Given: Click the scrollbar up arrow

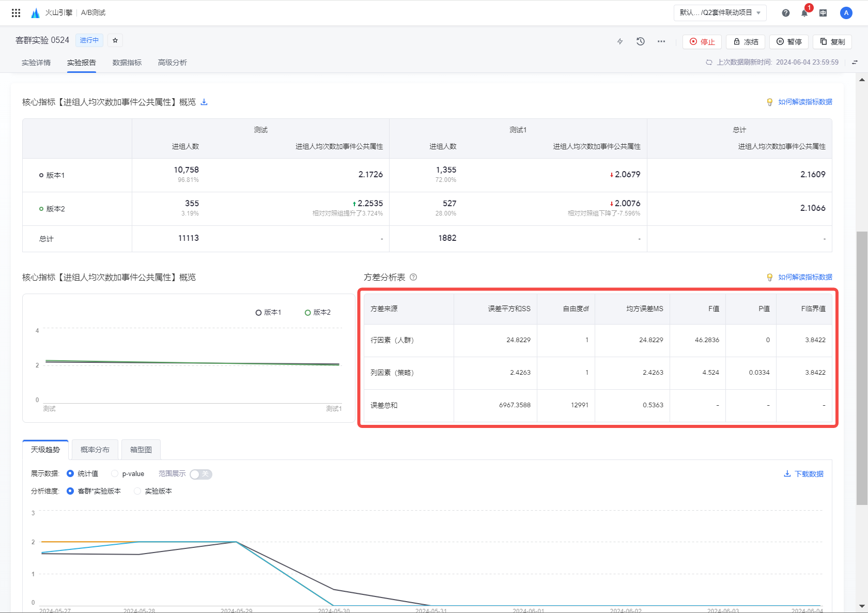Looking at the screenshot, I should click(x=862, y=80).
